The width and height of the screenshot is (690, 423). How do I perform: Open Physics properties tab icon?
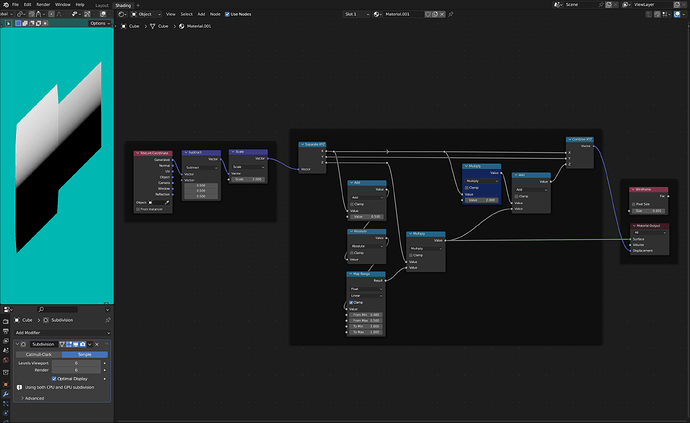[x=6, y=413]
